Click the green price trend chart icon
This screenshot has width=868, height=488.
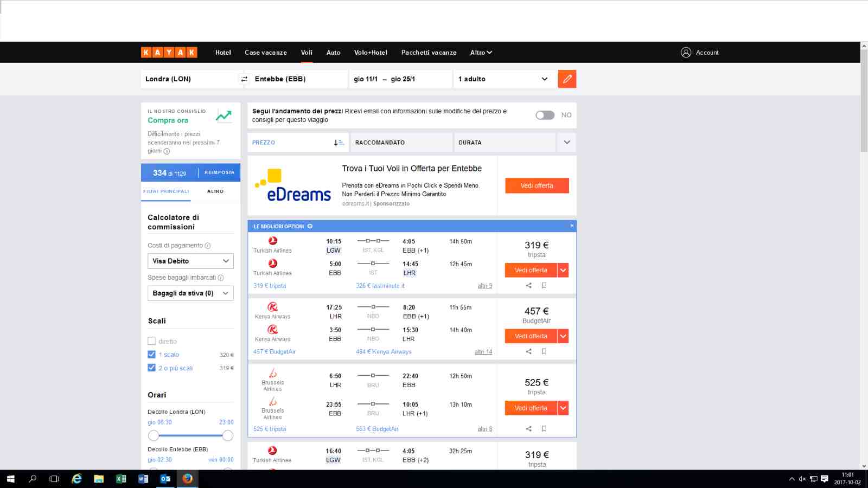click(x=224, y=115)
